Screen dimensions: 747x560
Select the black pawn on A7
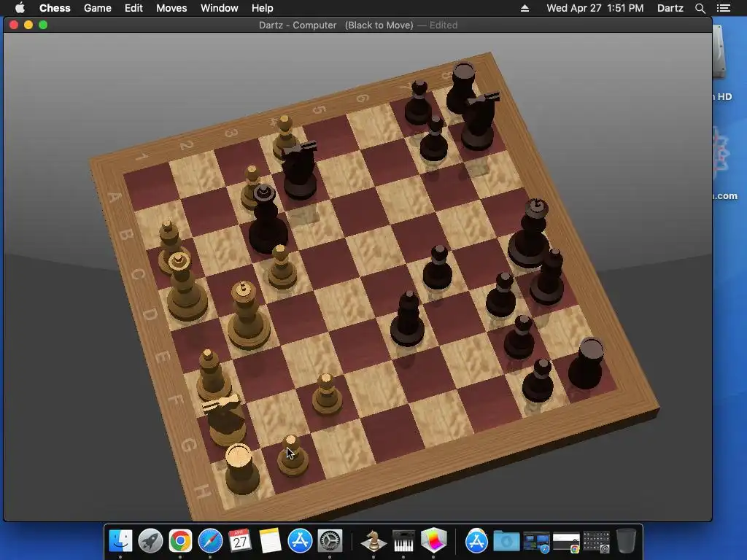(418, 104)
